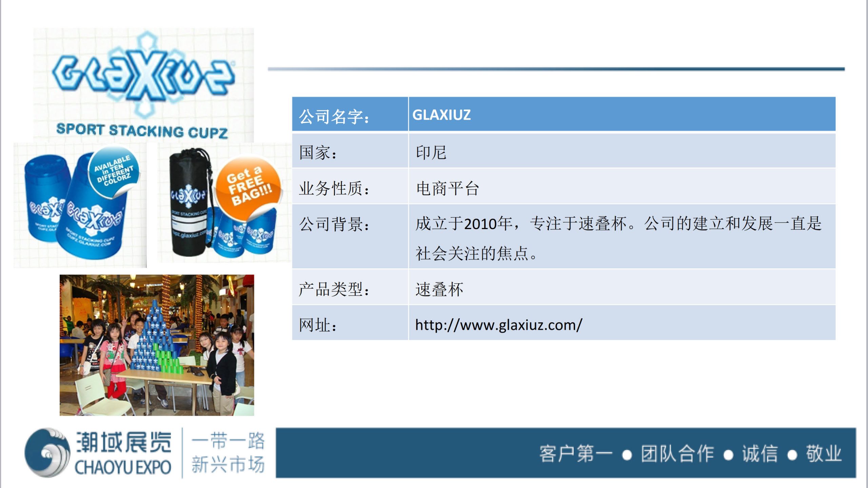Screen dimensions: 868x488
Task: Click the '潮域展览' footer title text
Action: point(123,442)
